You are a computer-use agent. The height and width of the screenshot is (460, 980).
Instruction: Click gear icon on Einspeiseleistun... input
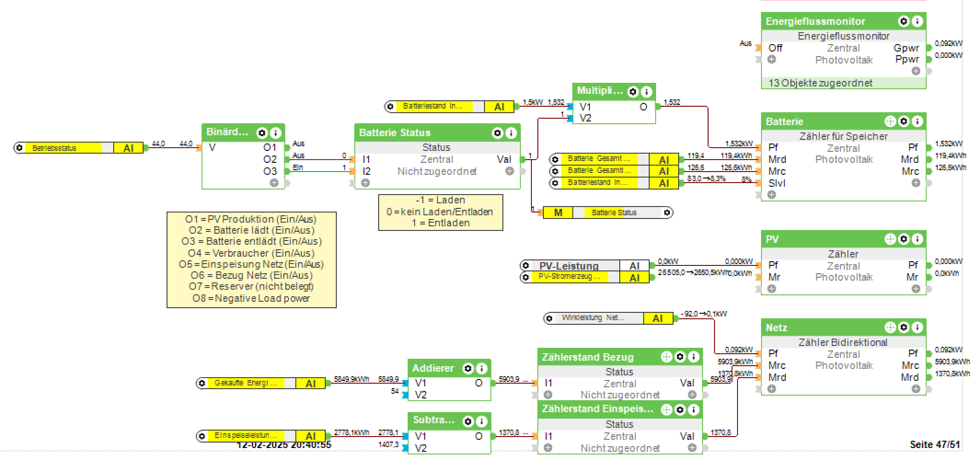pyautogui.click(x=202, y=436)
